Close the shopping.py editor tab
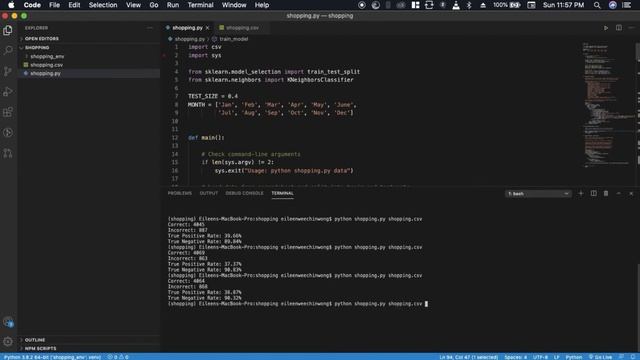The width and height of the screenshot is (640, 360). click(207, 28)
